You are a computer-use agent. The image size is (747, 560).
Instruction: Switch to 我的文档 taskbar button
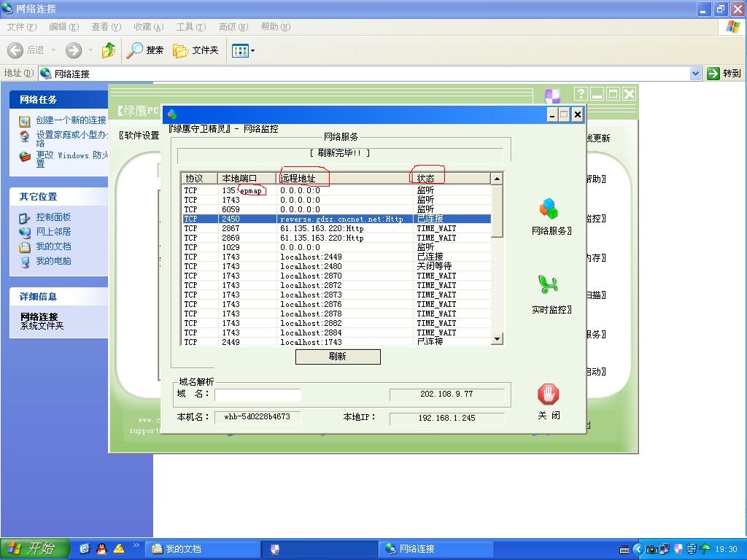203,549
